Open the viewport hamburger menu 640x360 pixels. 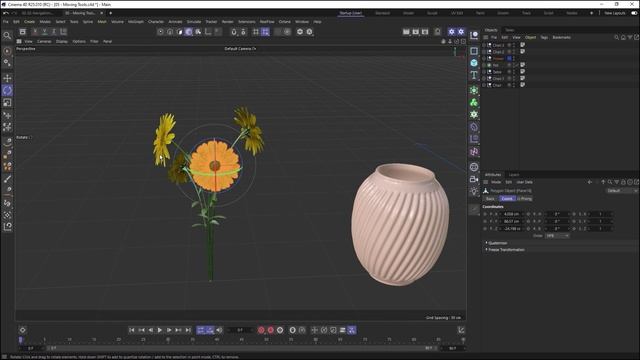(x=19, y=41)
